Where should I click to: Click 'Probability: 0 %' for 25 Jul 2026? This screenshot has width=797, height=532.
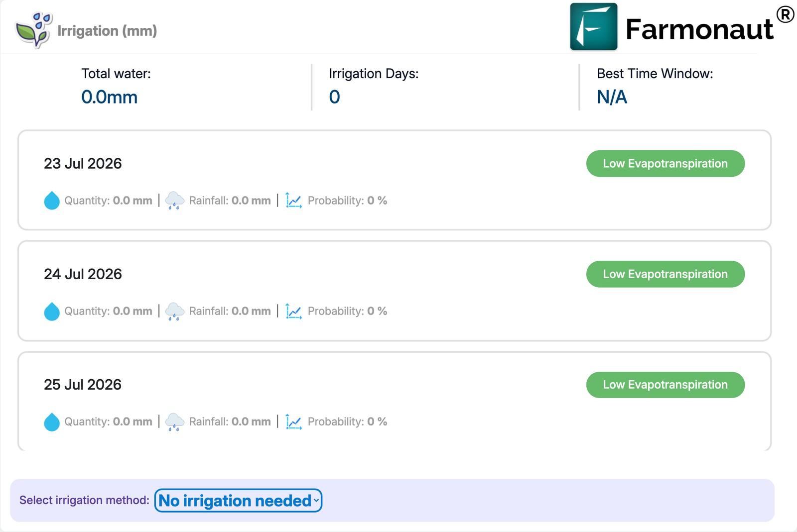347,422
